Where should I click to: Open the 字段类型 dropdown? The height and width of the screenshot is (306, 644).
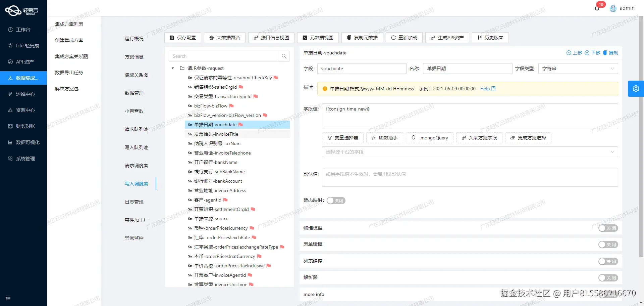tap(578, 69)
